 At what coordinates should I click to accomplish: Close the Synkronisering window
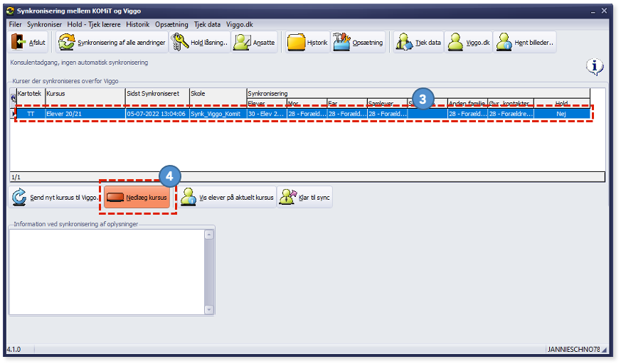pos(604,11)
